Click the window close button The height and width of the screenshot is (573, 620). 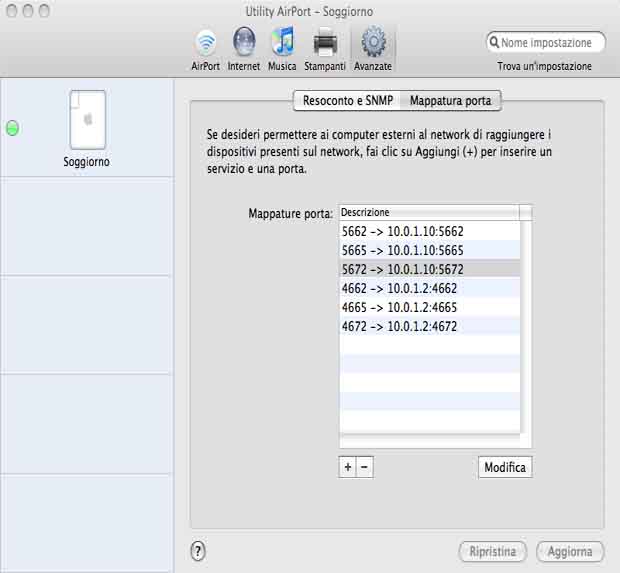[12, 11]
